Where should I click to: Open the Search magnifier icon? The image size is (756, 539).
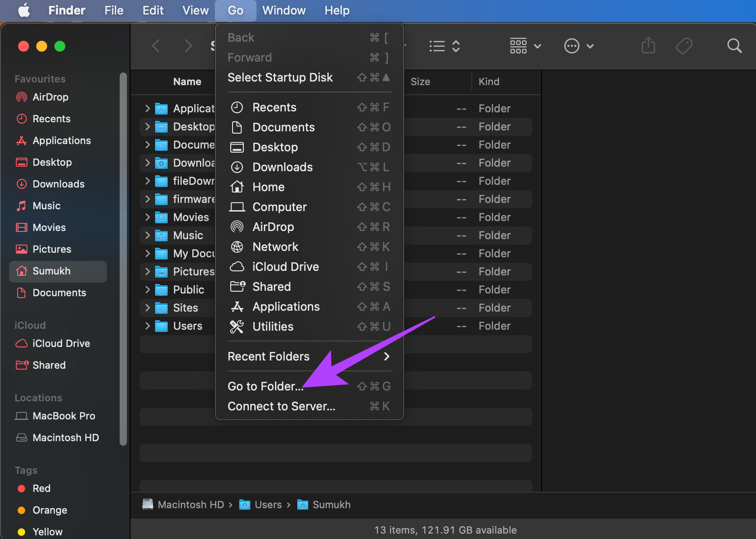pyautogui.click(x=734, y=46)
